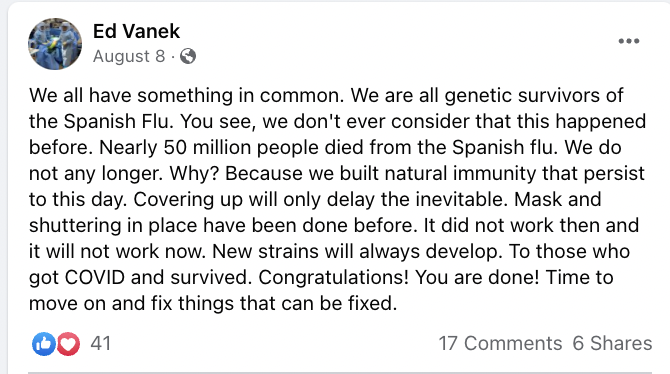Open the August 8 timestamp link
Screen dimensions: 670x374
pos(129,56)
